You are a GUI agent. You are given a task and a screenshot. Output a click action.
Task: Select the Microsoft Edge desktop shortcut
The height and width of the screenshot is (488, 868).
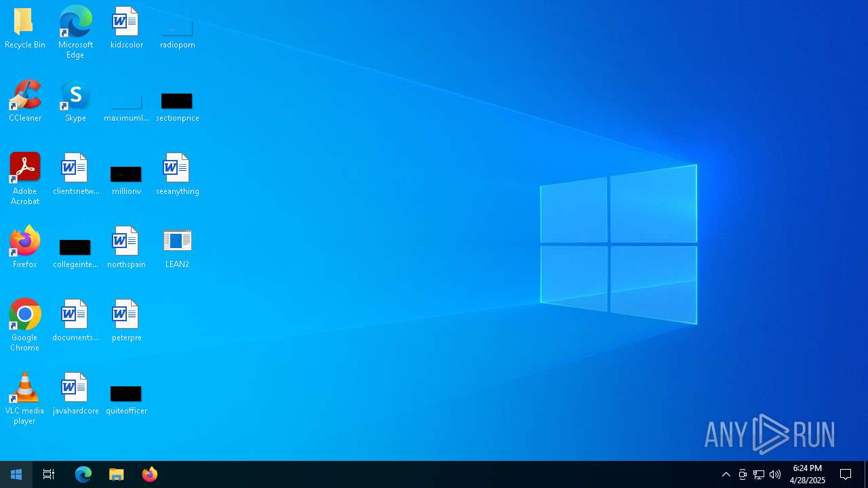click(75, 32)
